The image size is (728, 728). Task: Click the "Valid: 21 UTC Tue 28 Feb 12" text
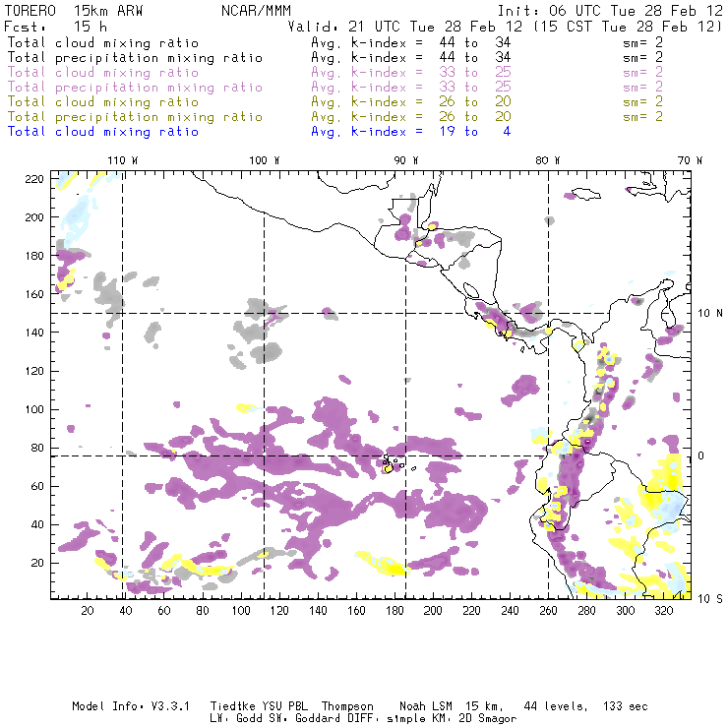405,27
